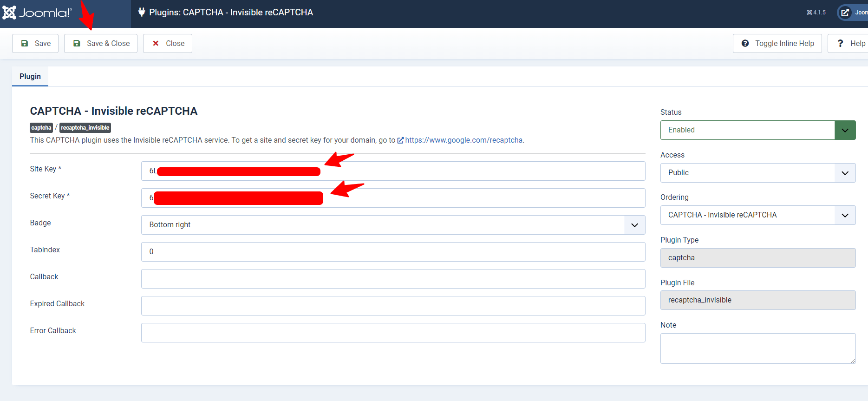
Task: Open the site via external link icon
Action: click(845, 13)
